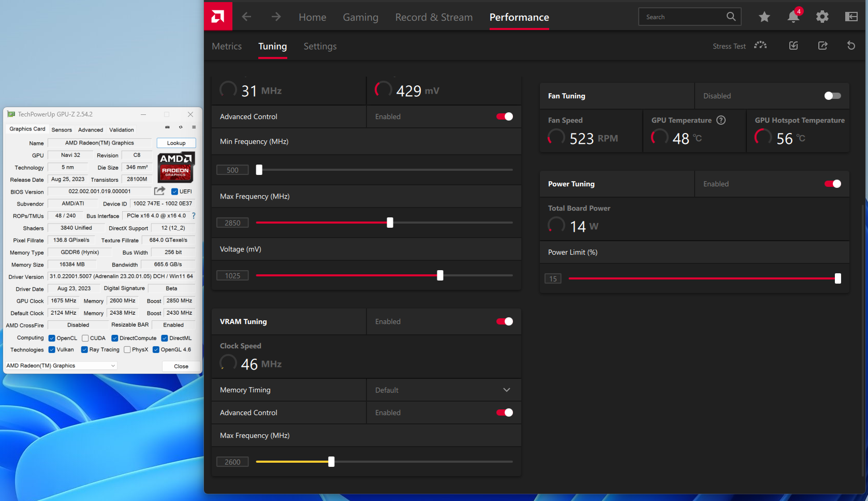Open Sensors tab in GPU-Z
Screen dimensions: 868x501
pos(62,130)
